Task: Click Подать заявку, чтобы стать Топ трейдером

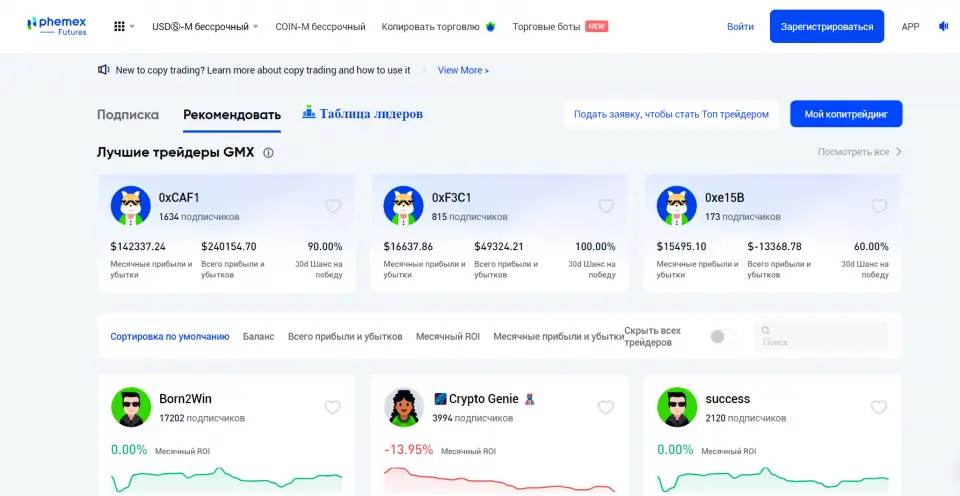Action: point(671,114)
